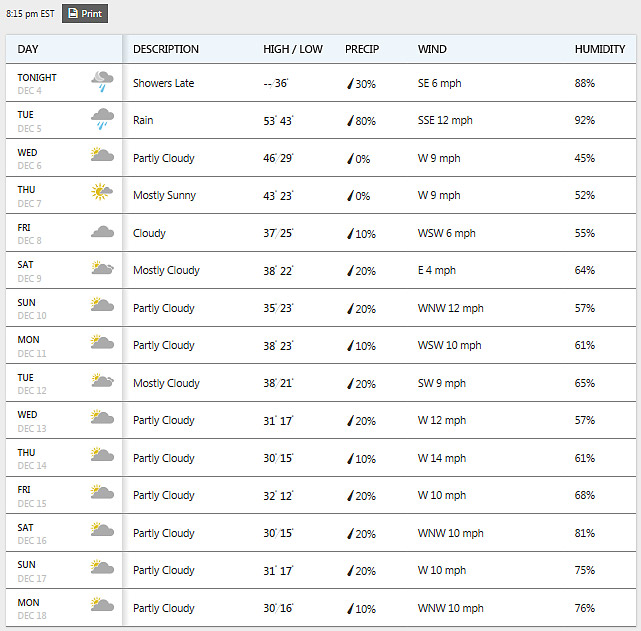Click the WSW 10 mph wind value

[449, 345]
